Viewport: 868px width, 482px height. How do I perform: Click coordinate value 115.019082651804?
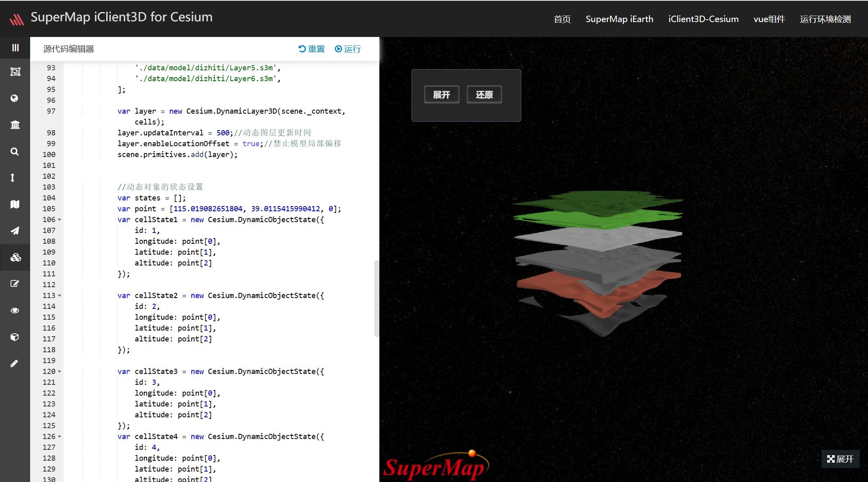coord(208,209)
